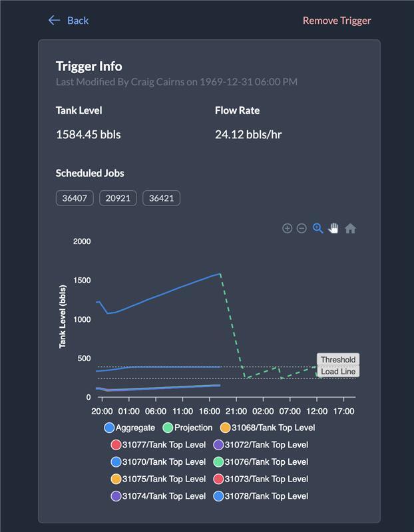The image size is (414, 532).
Task: Click the Back arrow icon
Action: pos(55,21)
